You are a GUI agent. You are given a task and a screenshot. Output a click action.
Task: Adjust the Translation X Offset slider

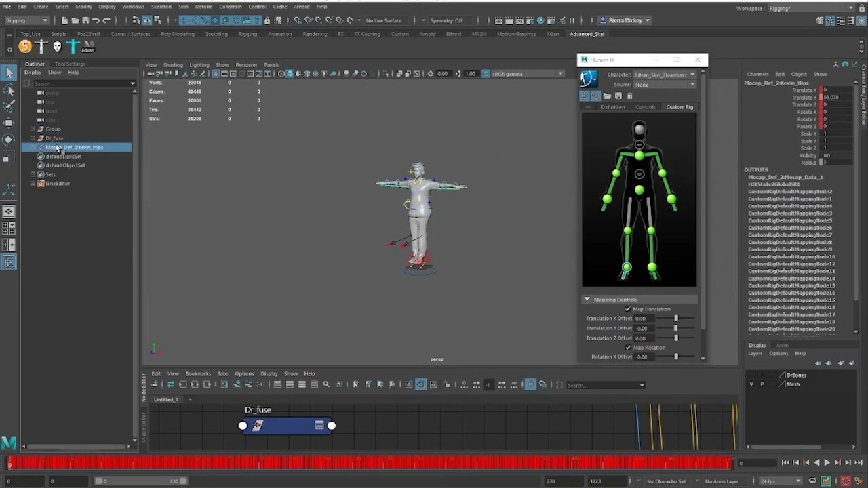tap(675, 319)
